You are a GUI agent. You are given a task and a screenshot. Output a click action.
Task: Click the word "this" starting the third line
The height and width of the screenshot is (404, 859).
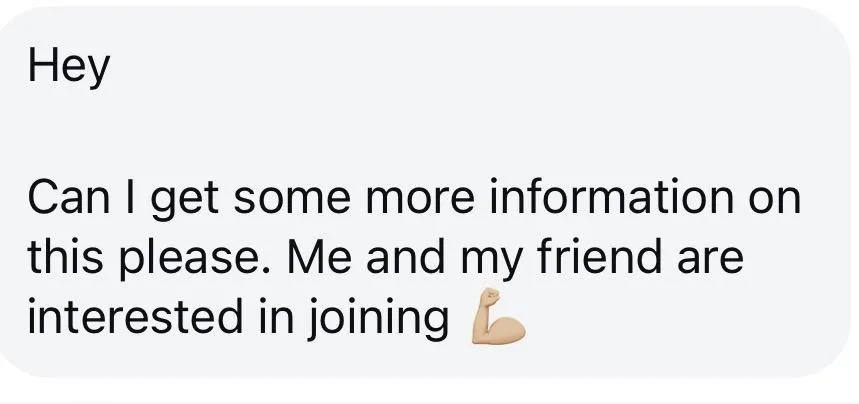pos(65,257)
